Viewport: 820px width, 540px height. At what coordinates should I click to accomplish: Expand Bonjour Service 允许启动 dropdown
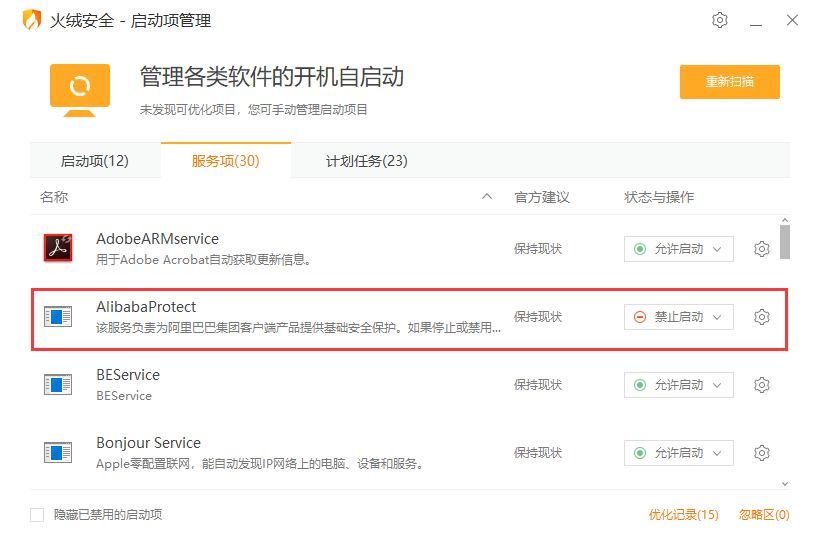[x=679, y=453]
